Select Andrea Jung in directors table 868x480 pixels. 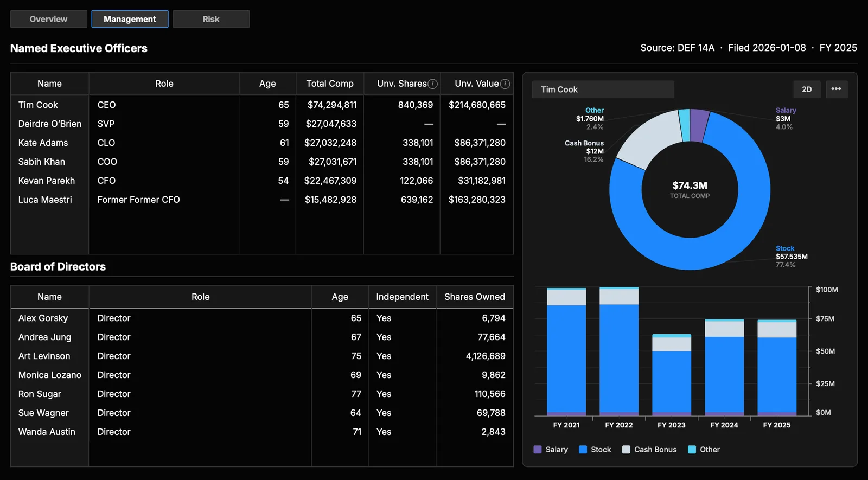262,337
